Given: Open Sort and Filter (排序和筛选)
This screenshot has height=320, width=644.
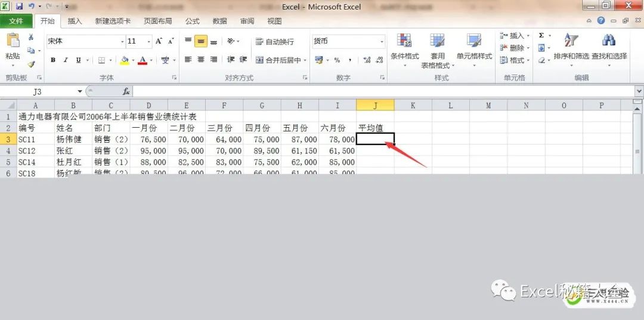Looking at the screenshot, I should 571,48.
